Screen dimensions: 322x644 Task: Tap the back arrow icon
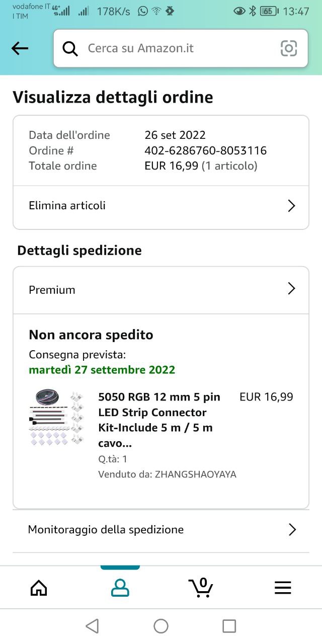20,48
